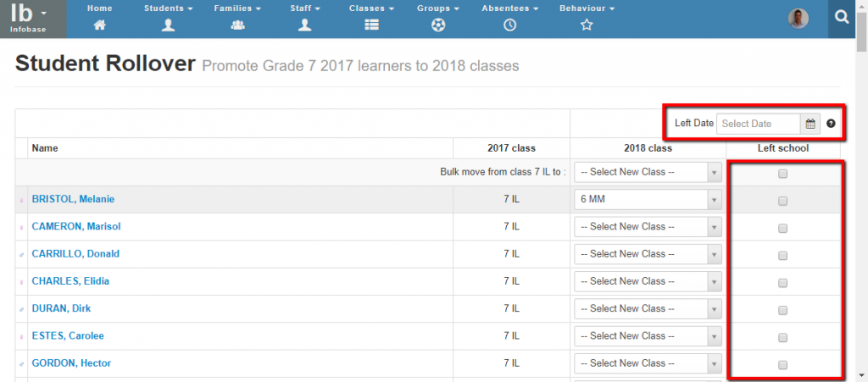The image size is (868, 382).
Task: Open CAMERON, Marisol student link
Action: tap(76, 226)
